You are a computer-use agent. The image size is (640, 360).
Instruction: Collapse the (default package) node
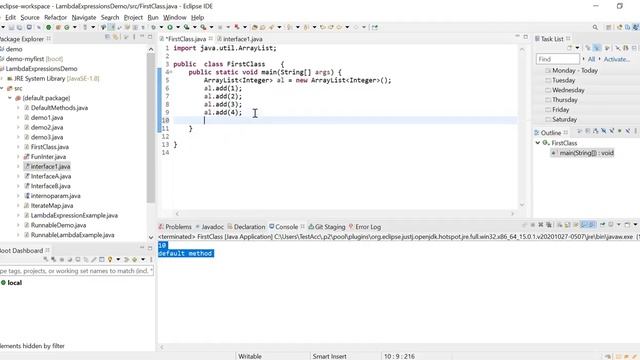point(10,98)
